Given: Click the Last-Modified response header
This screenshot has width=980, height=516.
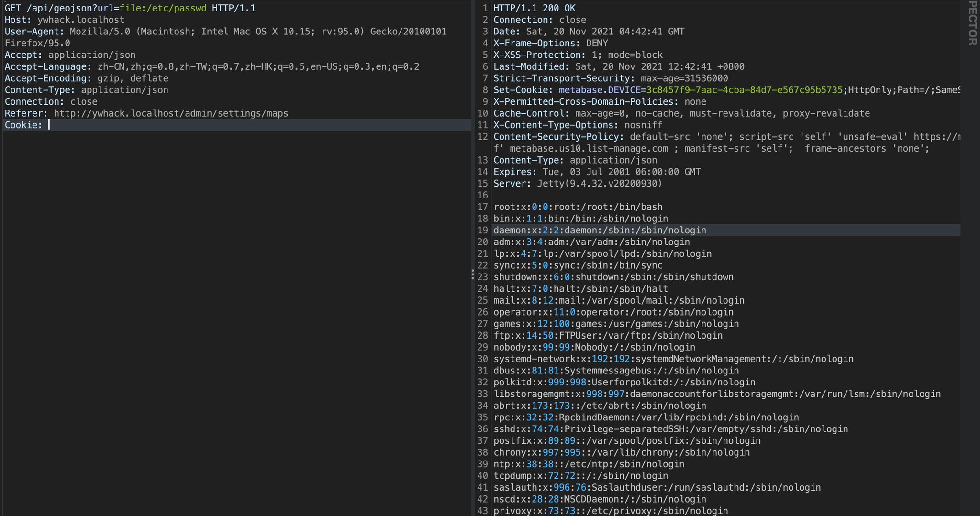Looking at the screenshot, I should click(x=619, y=66).
